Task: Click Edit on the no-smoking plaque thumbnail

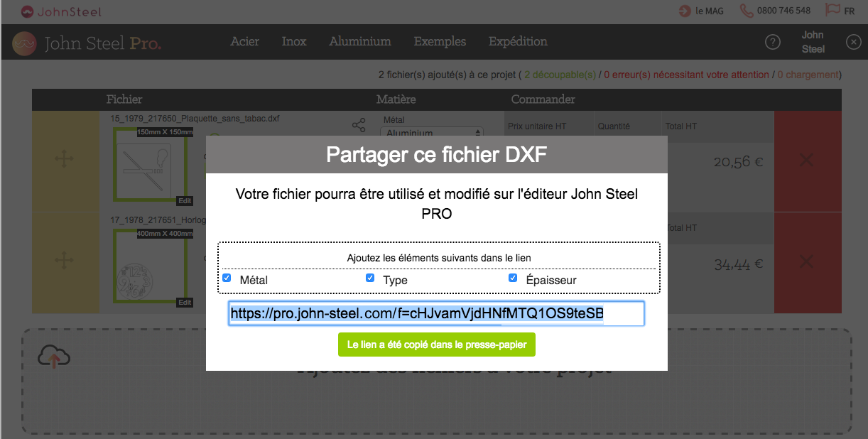Action: [185, 200]
